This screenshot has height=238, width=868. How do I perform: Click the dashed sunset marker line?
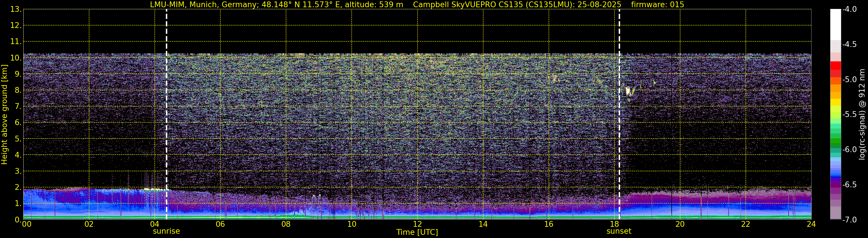(x=619, y=114)
